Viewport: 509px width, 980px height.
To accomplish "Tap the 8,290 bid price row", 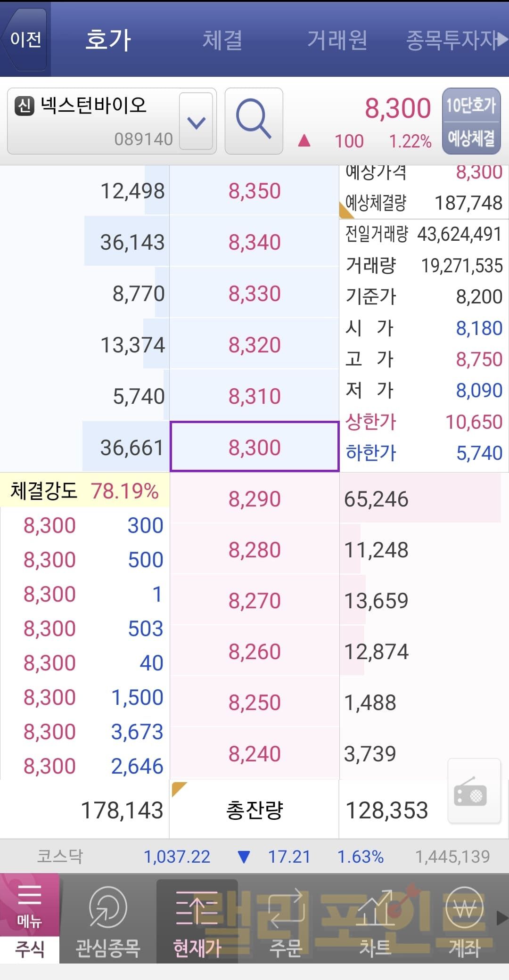I will tap(254, 498).
